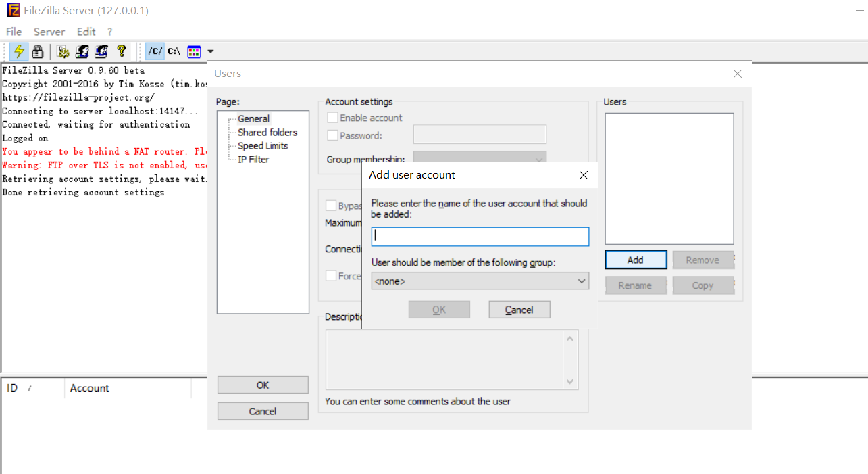
Task: Click inside the empty Users list box
Action: click(x=669, y=179)
